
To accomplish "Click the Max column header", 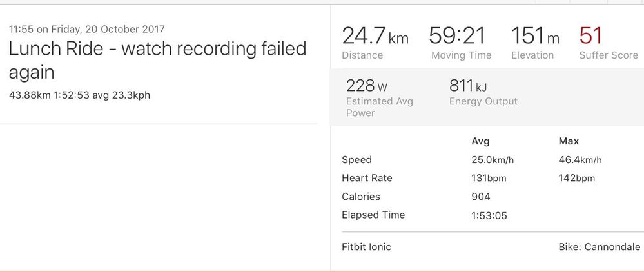I will pyautogui.click(x=569, y=141).
